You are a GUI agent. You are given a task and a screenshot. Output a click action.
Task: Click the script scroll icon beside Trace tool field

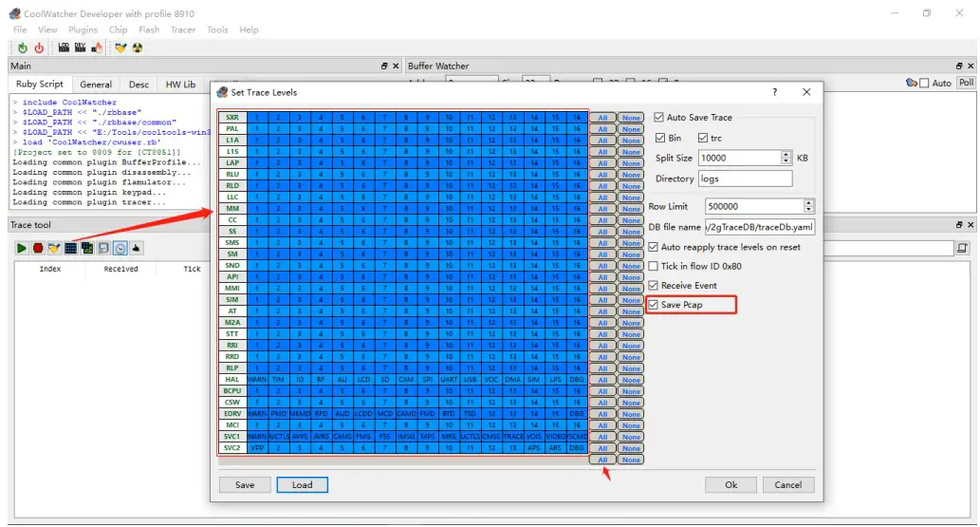tap(963, 249)
